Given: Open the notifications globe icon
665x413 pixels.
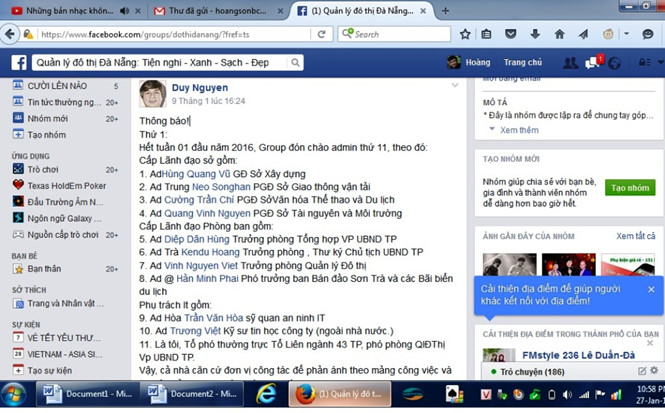Looking at the screenshot, I should pos(614,63).
